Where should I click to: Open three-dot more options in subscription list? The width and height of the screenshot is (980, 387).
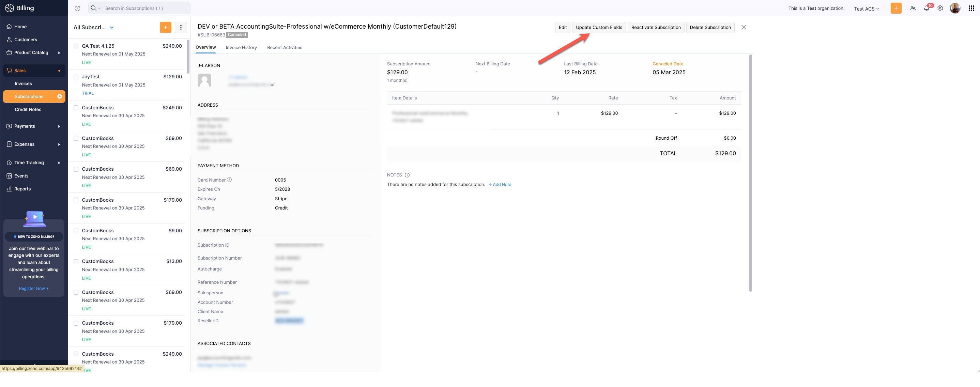181,27
